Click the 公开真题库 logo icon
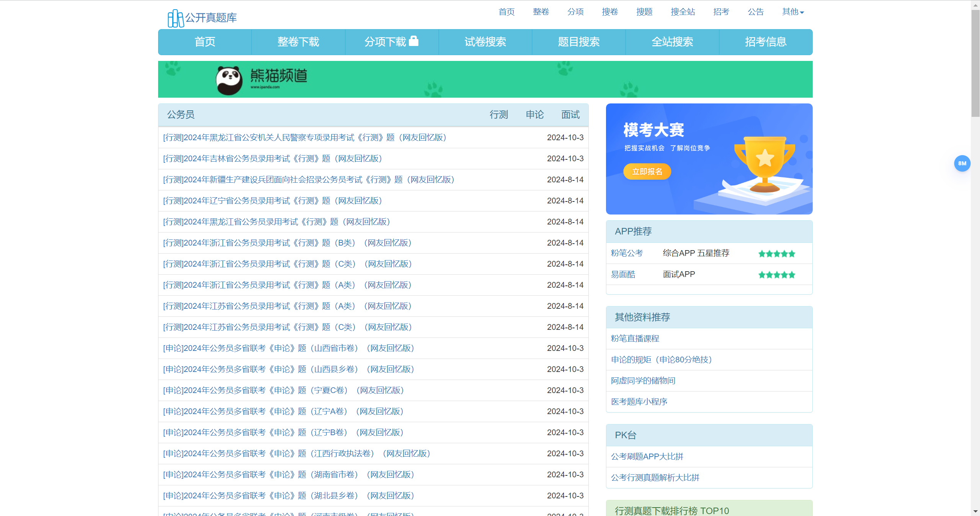Image resolution: width=980 pixels, height=516 pixels. pos(176,18)
